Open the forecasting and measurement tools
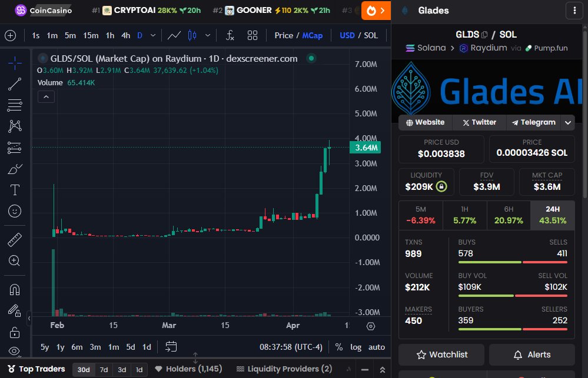 [x=15, y=148]
